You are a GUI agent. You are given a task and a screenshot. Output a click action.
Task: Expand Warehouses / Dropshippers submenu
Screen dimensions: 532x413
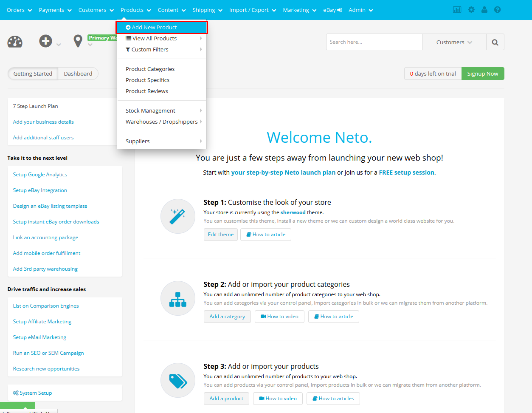(x=162, y=122)
